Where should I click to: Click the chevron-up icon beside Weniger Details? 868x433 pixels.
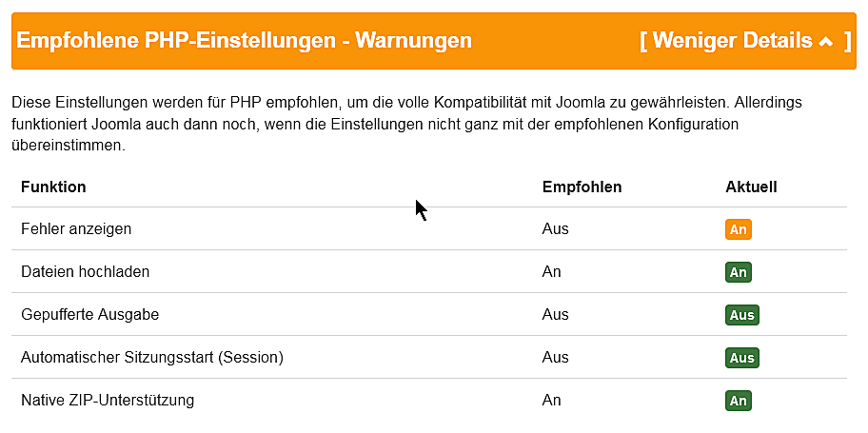(x=825, y=42)
